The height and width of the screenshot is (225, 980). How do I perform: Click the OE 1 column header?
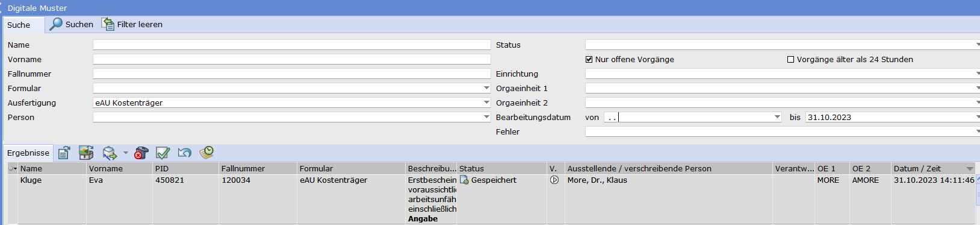coord(832,168)
